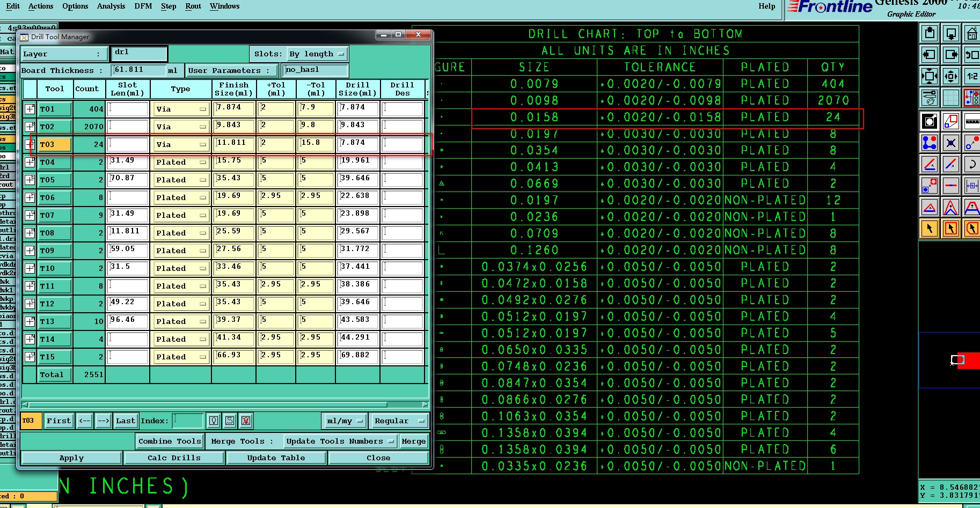Click the Index input field
Image resolution: width=980 pixels, height=508 pixels.
click(x=188, y=421)
